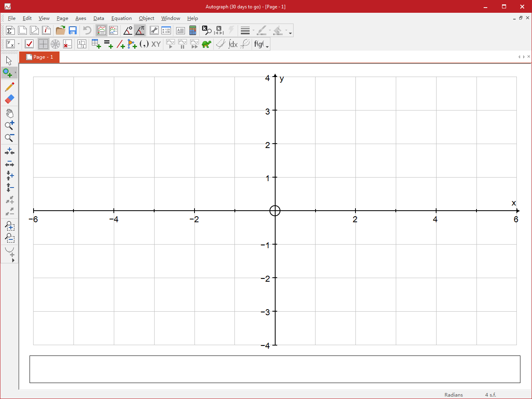
Task: Open the calculator icon in toolbar
Action: pyautogui.click(x=193, y=30)
